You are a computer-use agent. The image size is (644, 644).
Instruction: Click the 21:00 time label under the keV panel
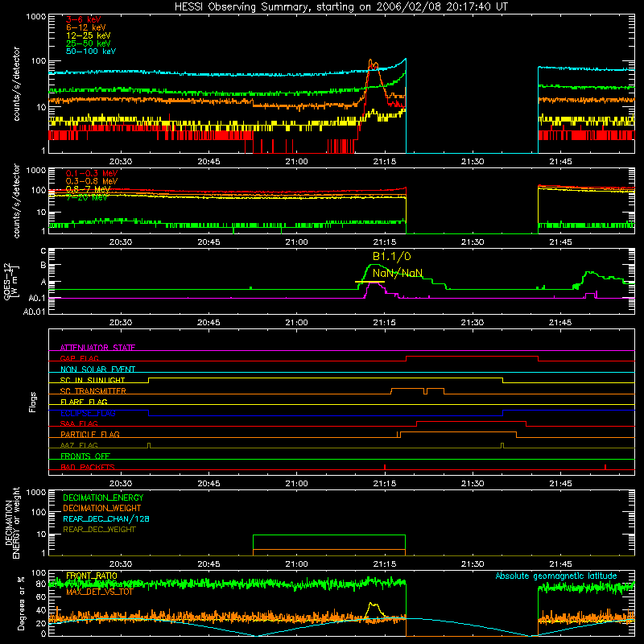coord(296,162)
